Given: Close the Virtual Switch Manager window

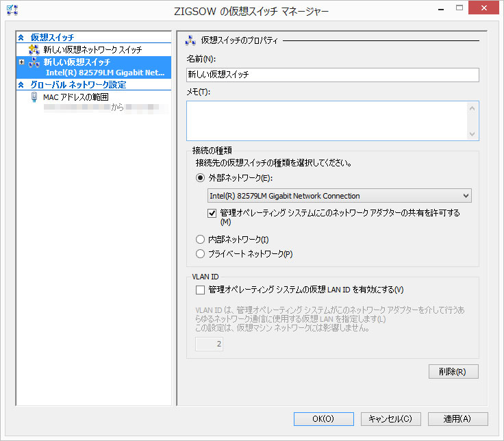Looking at the screenshot, I should [x=483, y=8].
